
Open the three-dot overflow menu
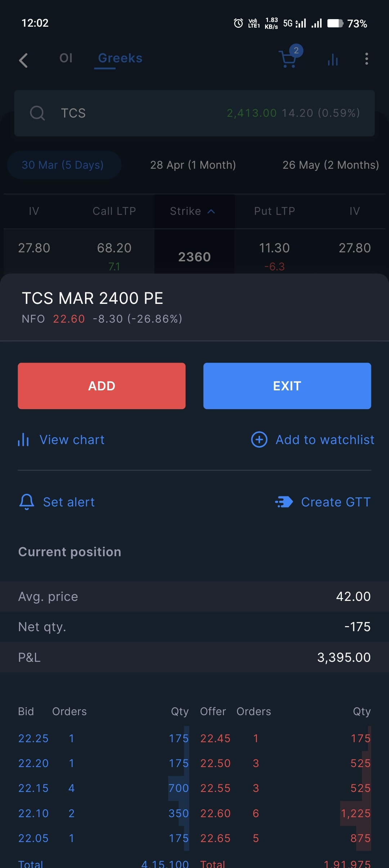(x=366, y=59)
